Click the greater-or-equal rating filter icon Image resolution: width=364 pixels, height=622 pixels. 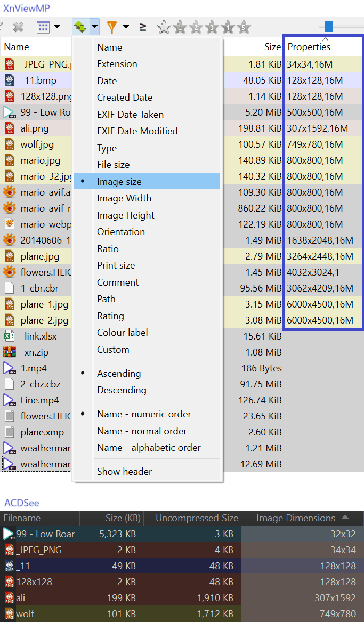tap(143, 26)
